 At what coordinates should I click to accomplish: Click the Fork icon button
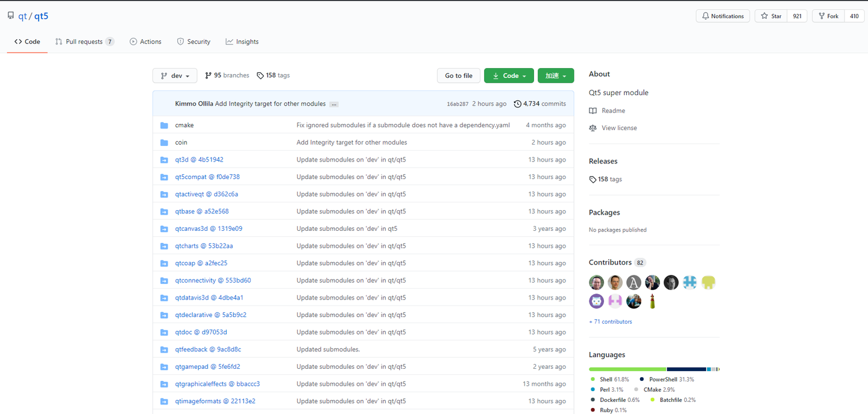click(828, 16)
